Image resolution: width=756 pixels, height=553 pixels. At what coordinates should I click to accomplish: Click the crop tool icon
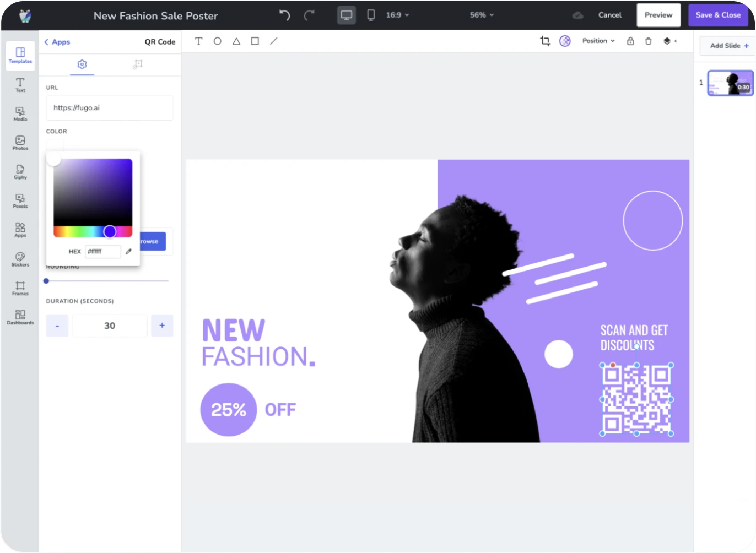click(545, 41)
